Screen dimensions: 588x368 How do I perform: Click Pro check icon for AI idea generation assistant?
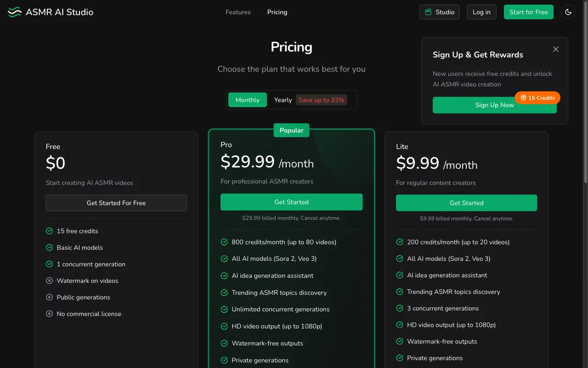coord(224,276)
